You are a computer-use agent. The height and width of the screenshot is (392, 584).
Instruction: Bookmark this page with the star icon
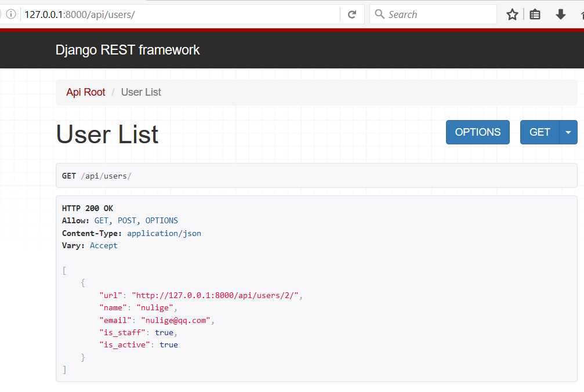point(512,14)
